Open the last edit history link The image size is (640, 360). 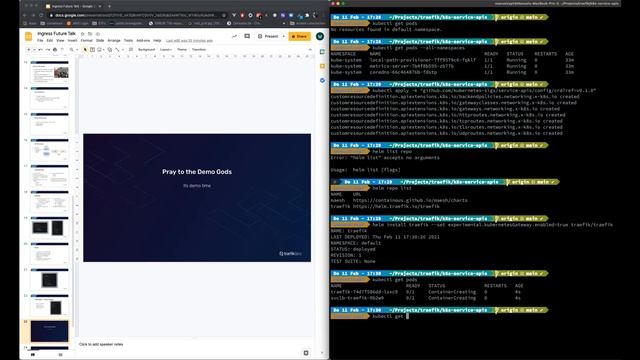pyautogui.click(x=189, y=41)
